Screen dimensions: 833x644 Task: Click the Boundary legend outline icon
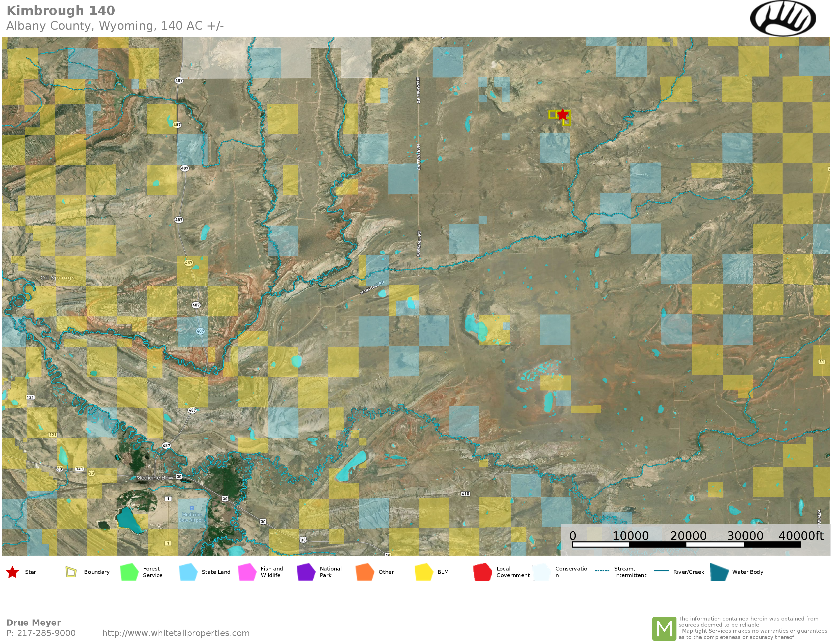tap(71, 572)
